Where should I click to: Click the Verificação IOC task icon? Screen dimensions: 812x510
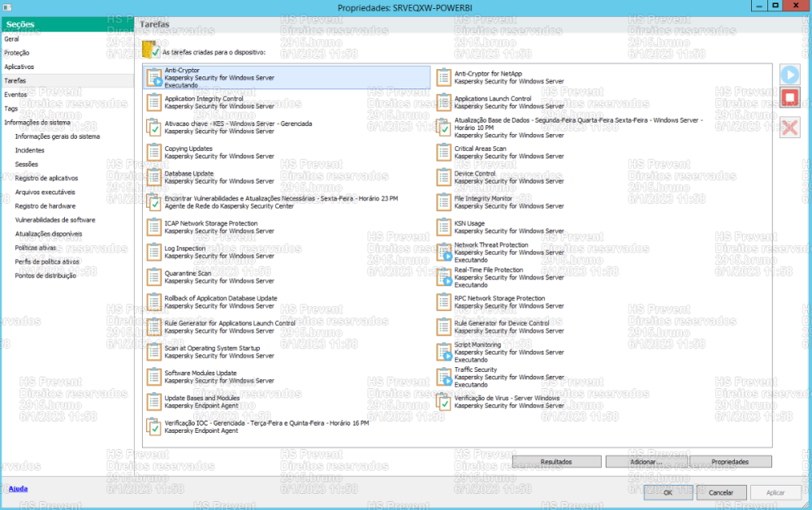(153, 426)
